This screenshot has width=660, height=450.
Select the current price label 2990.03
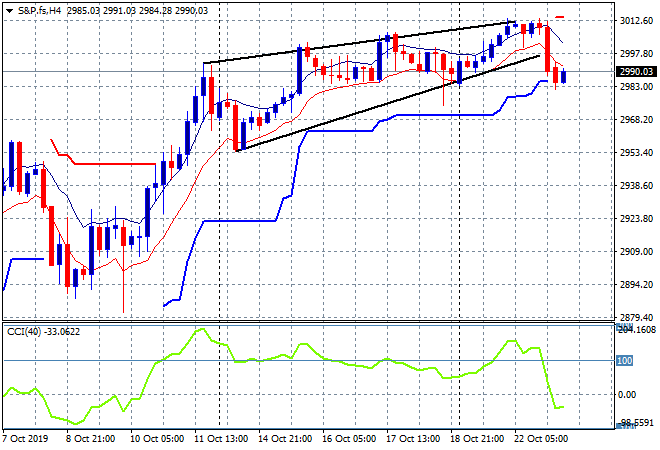coord(636,72)
